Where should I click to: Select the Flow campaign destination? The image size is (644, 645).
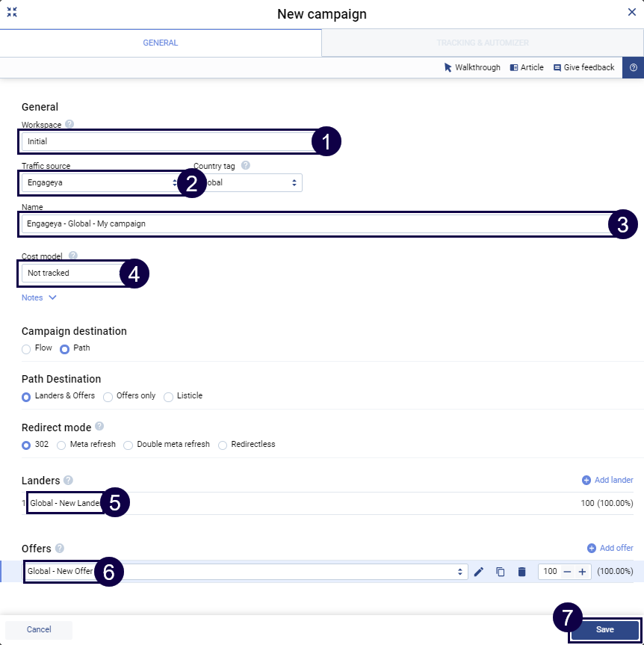click(27, 348)
